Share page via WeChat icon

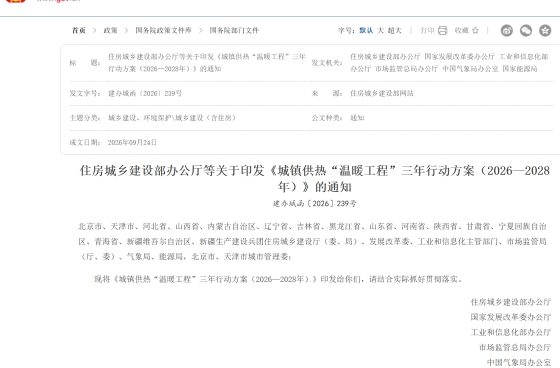tap(526, 30)
